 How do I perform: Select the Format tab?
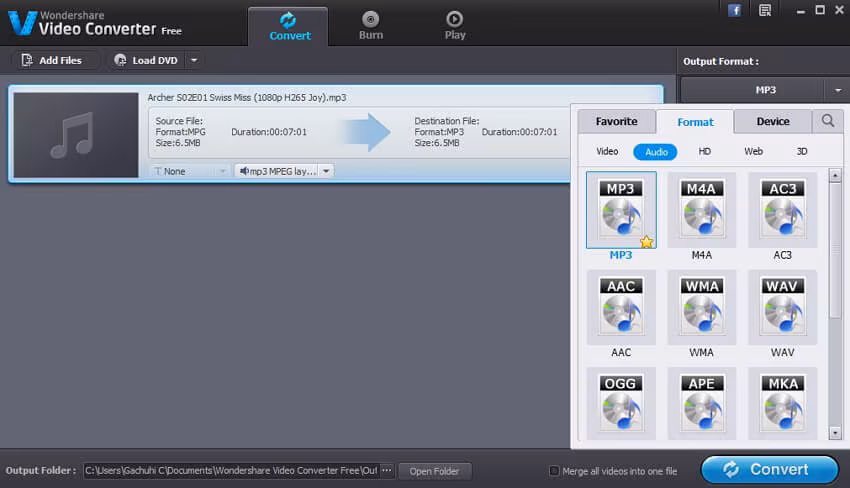click(x=696, y=122)
